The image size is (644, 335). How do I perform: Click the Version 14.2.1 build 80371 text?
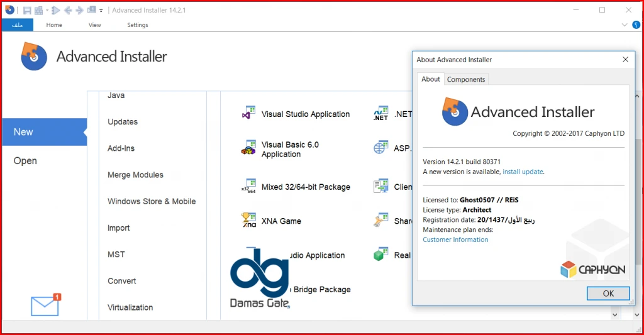[x=462, y=162]
